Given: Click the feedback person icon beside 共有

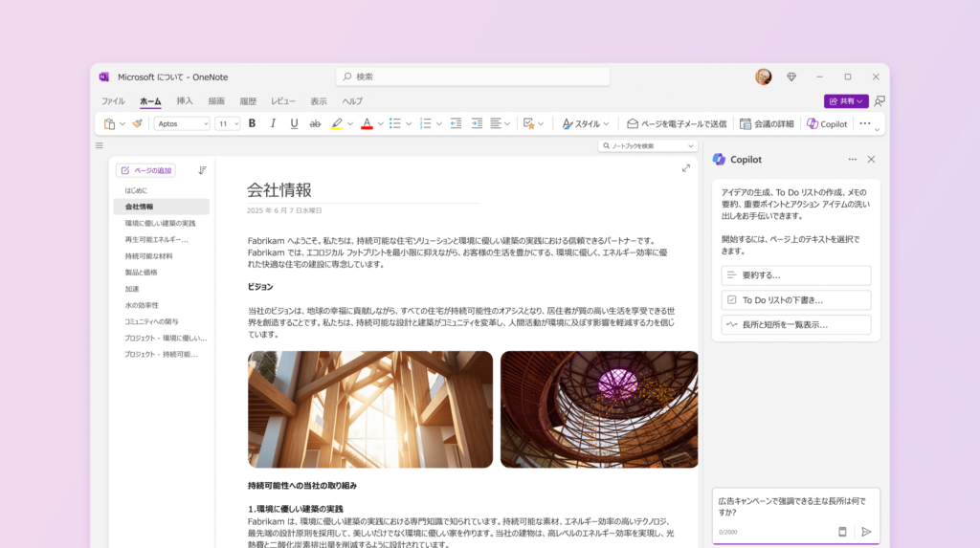Looking at the screenshot, I should tap(880, 101).
